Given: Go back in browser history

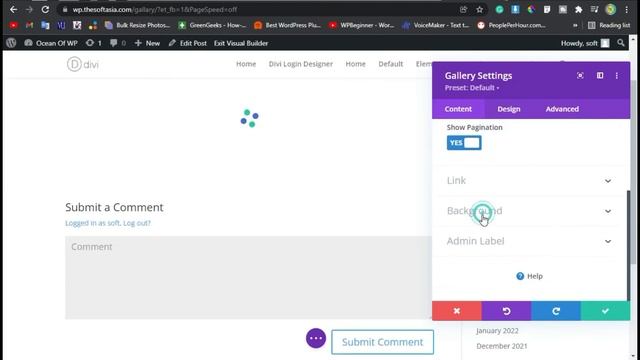Looking at the screenshot, I should 13,9.
